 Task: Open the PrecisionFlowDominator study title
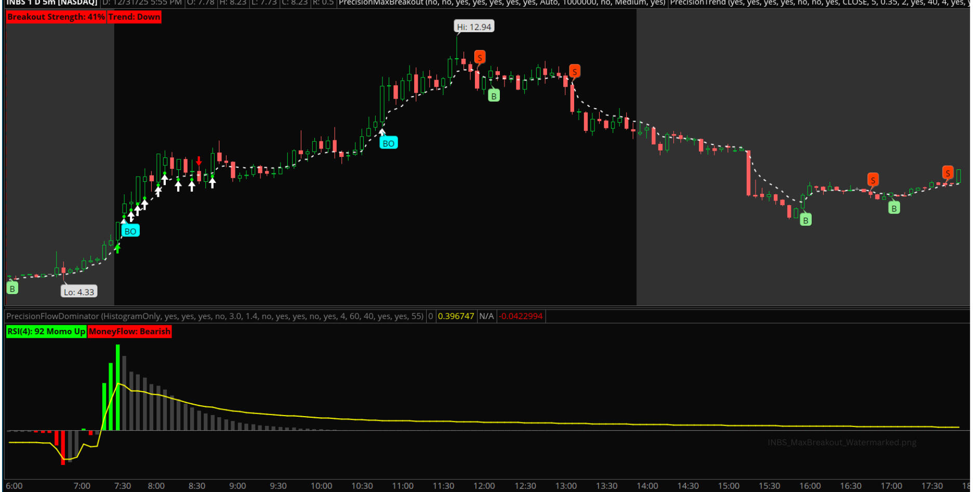pos(215,316)
